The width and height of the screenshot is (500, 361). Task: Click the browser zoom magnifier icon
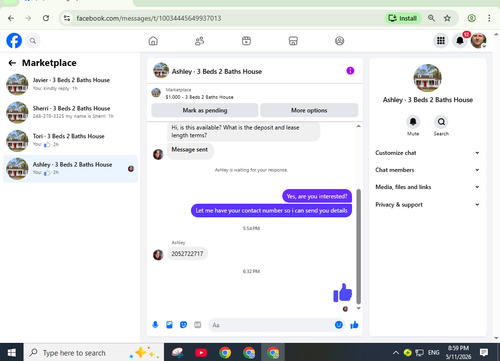431,18
